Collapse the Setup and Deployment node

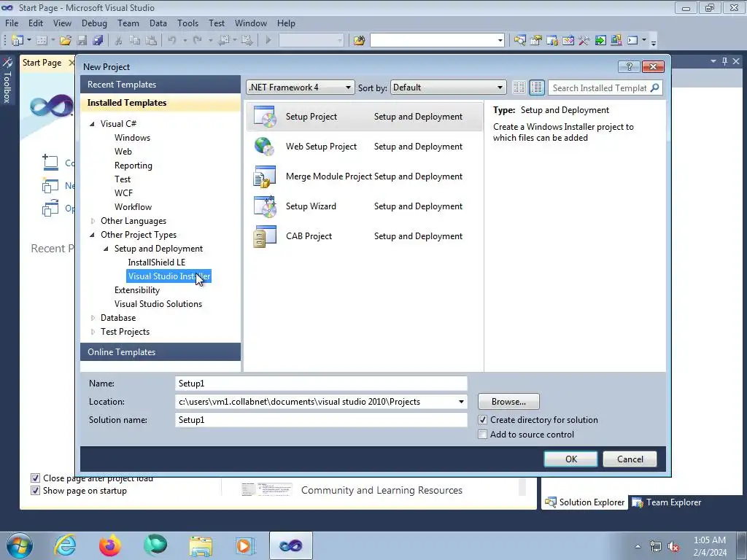(x=107, y=249)
